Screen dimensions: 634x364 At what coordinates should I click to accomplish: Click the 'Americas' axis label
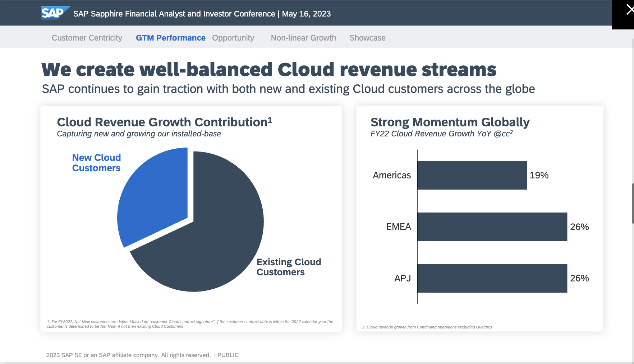[x=392, y=175]
